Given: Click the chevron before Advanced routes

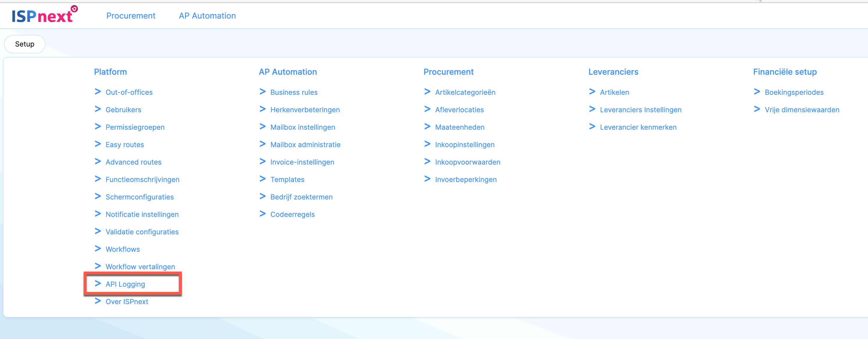Looking at the screenshot, I should [x=98, y=162].
